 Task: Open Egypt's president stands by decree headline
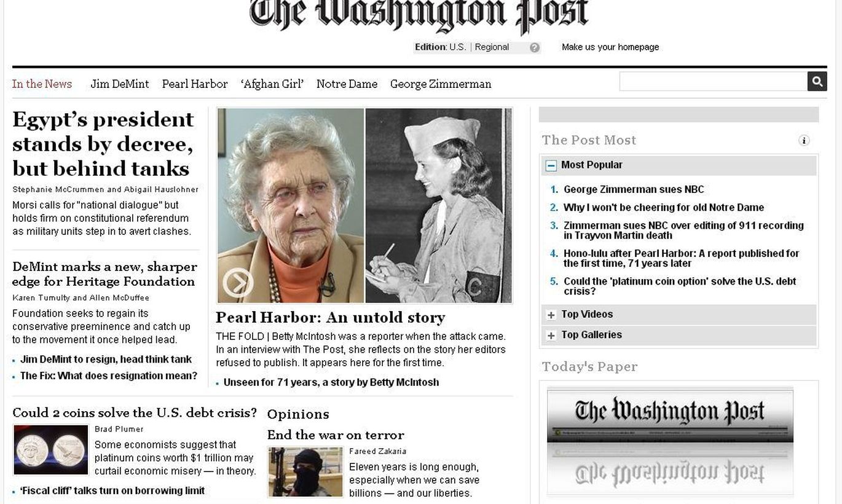(x=103, y=144)
